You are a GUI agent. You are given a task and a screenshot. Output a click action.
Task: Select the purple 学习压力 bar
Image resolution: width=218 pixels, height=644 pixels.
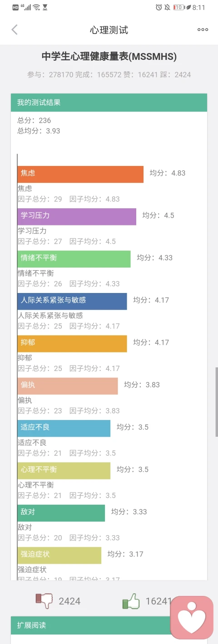[x=77, y=217]
